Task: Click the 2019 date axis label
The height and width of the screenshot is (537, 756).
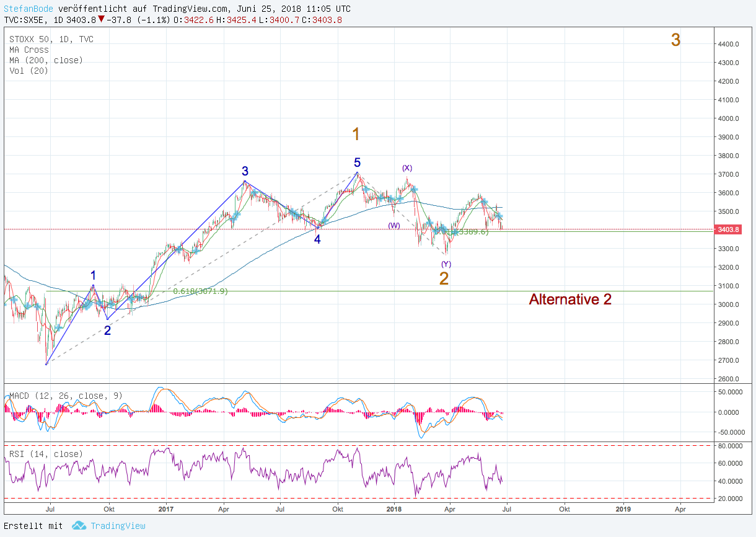Action: 623,509
